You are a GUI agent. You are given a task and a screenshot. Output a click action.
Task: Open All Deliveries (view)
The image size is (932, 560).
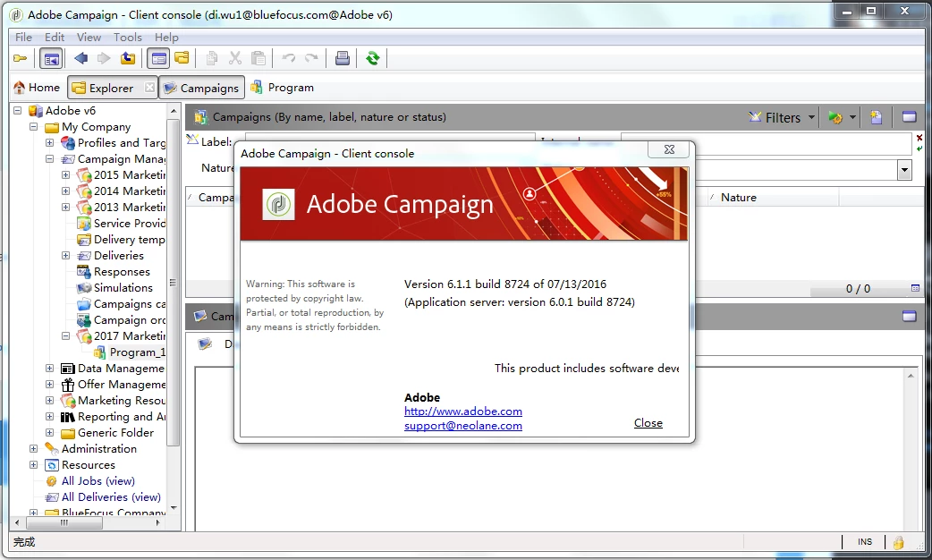click(111, 497)
